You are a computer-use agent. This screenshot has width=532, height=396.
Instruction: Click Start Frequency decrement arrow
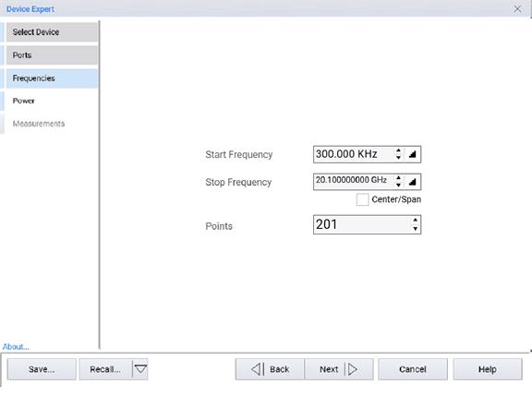point(398,158)
